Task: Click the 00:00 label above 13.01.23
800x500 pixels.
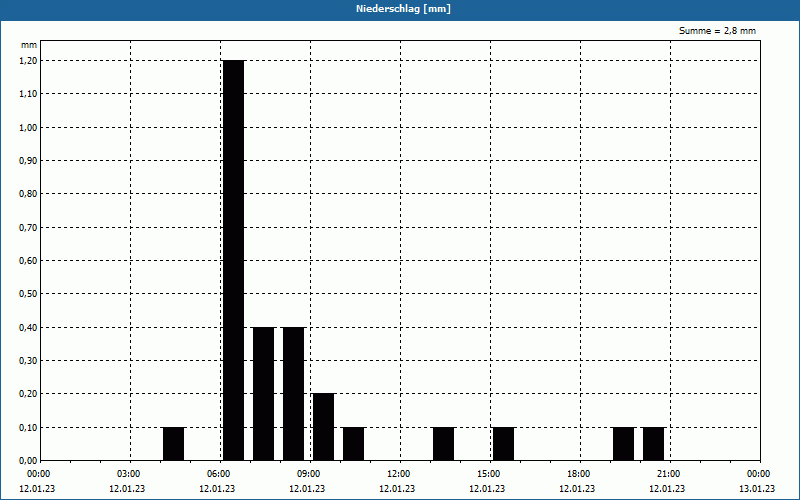Action: click(x=759, y=474)
